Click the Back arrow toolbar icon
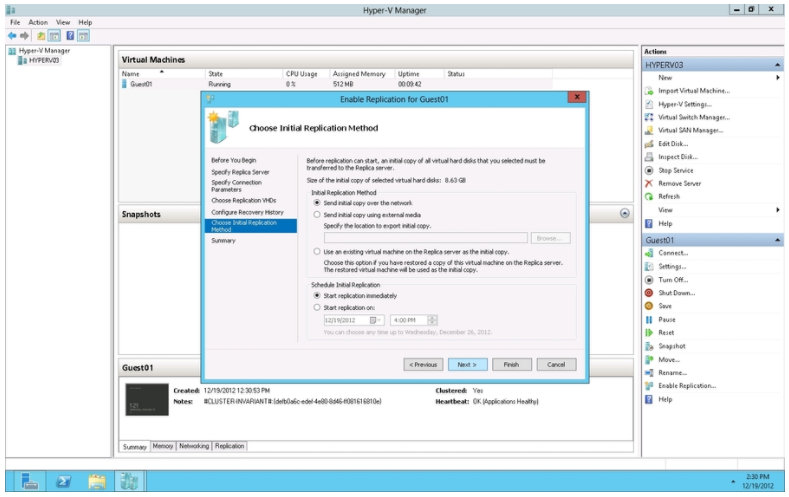 tap(12, 36)
